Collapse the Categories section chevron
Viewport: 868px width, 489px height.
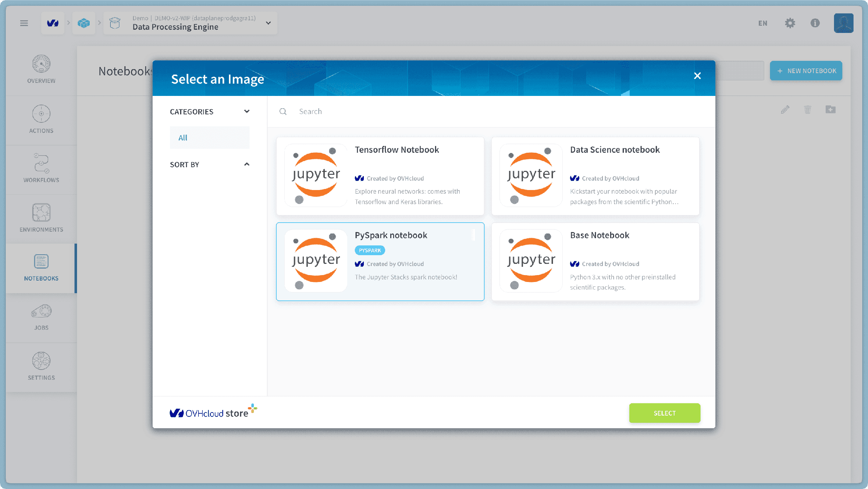[x=247, y=111]
